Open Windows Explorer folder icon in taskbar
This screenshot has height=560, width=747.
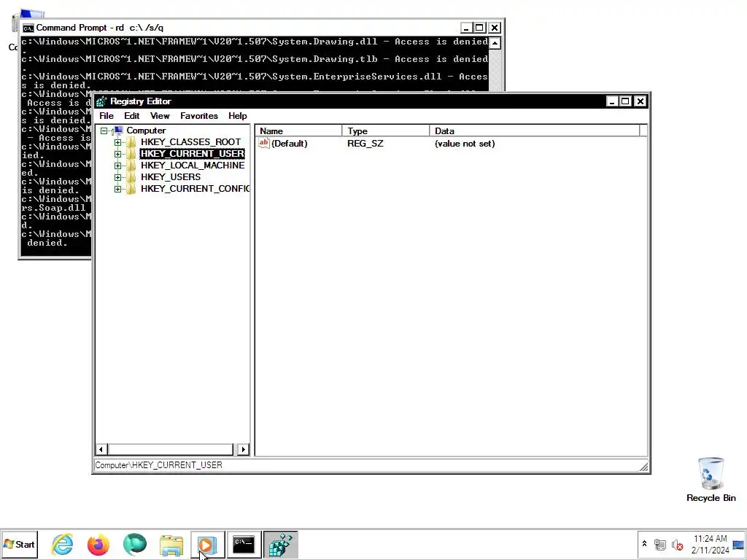(171, 545)
